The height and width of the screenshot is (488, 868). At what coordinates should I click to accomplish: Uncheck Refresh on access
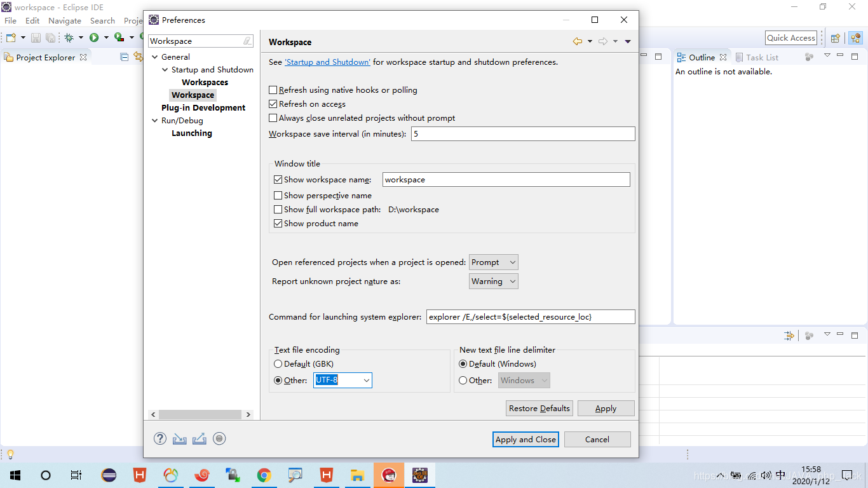(273, 104)
